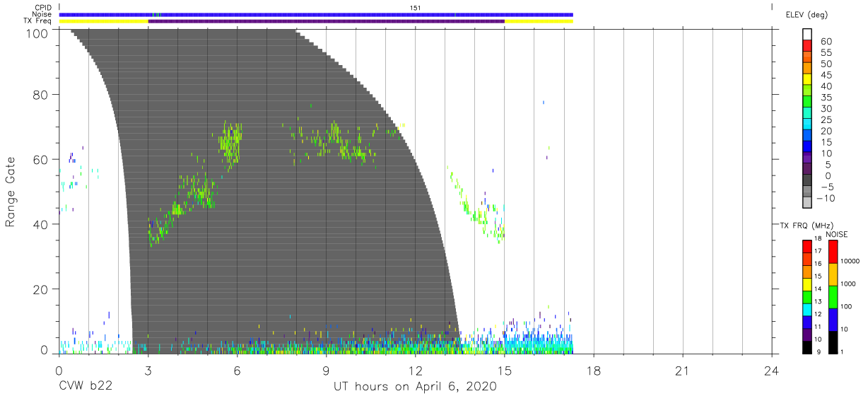This screenshot has width=868, height=401.
Task: Click the 'NOISE' colorbar title
Action: pyautogui.click(x=836, y=234)
